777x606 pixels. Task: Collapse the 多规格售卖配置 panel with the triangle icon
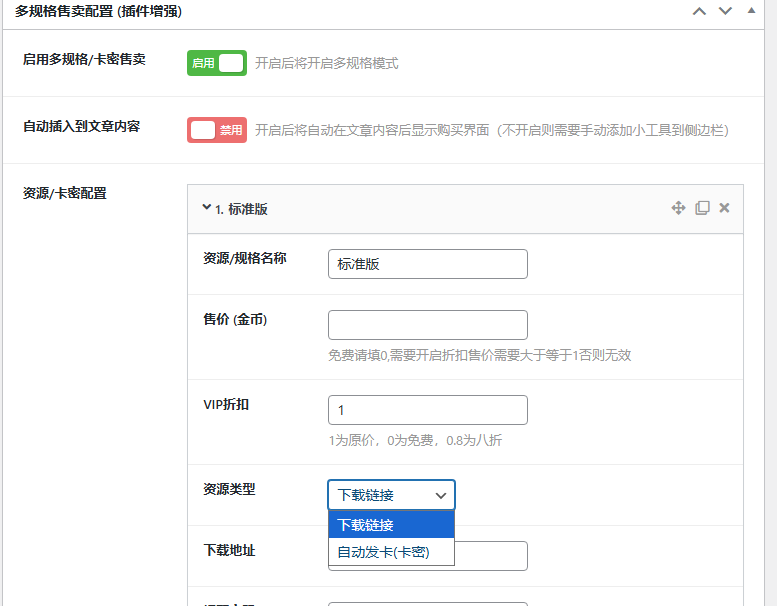[751, 11]
